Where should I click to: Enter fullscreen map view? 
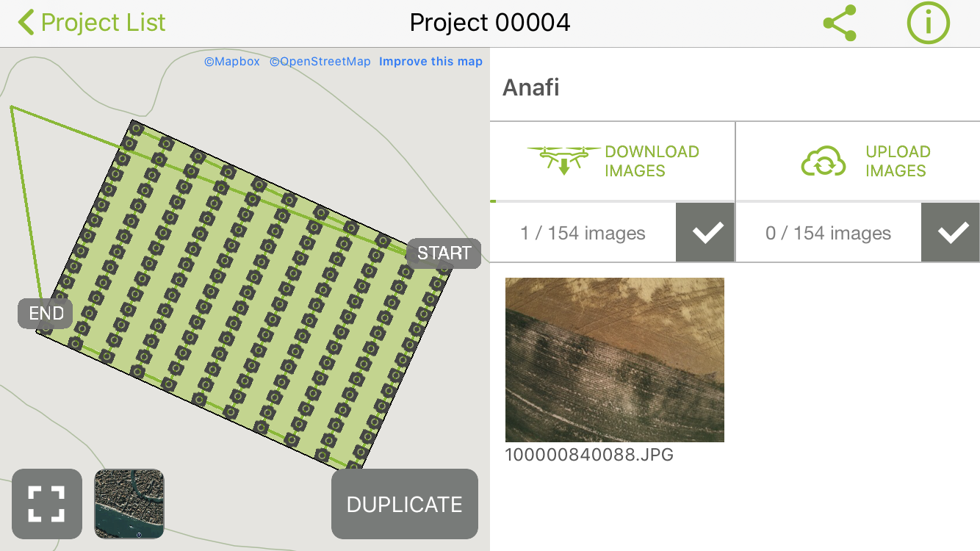point(47,504)
